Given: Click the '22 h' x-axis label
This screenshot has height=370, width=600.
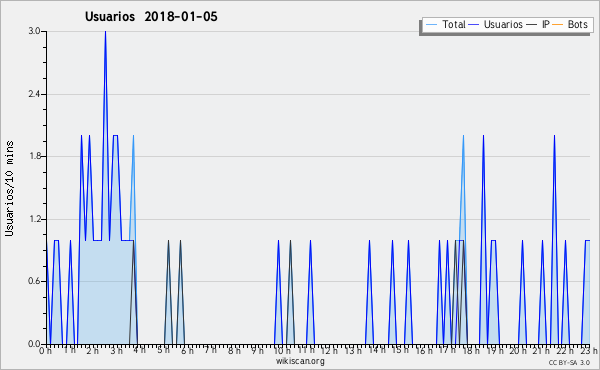Looking at the screenshot, I should pos(565,350).
